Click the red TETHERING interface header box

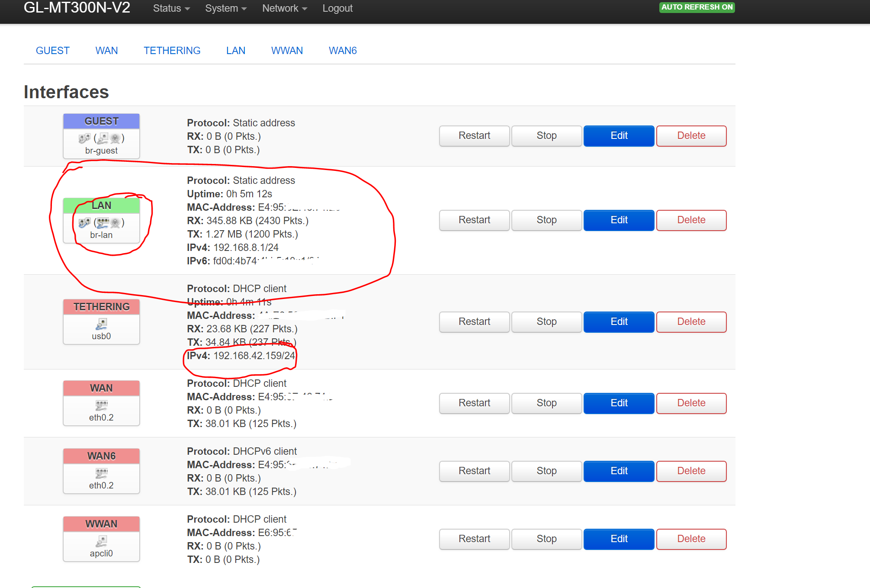click(x=101, y=307)
